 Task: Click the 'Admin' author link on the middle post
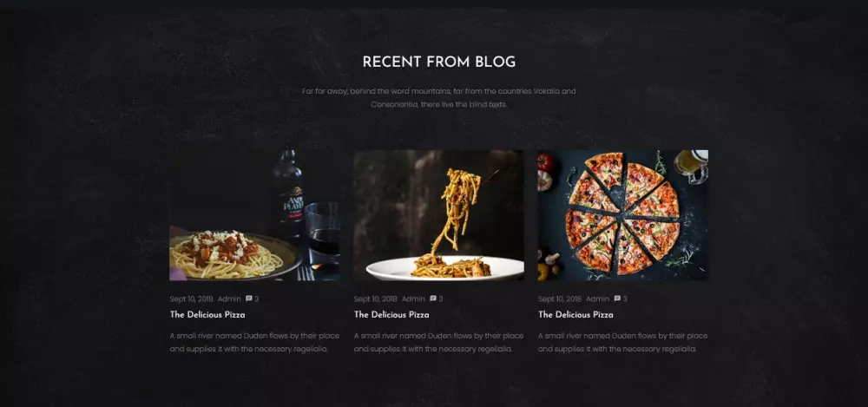coord(413,299)
